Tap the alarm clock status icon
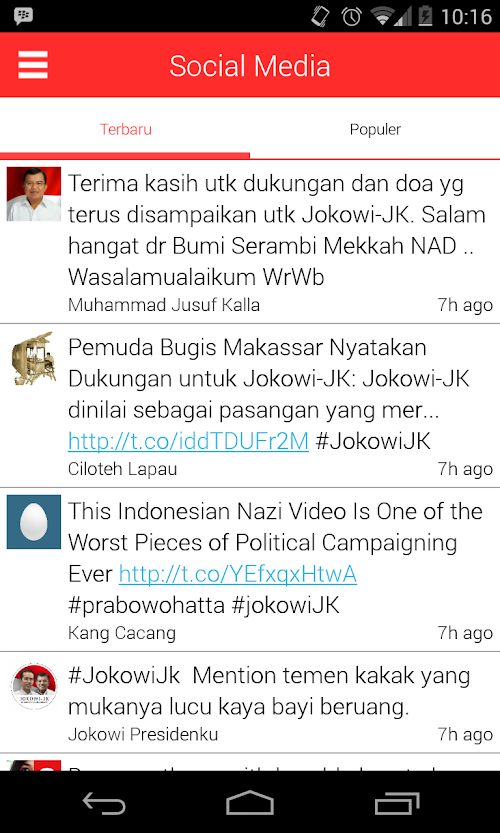Screen dimensions: 500x833 point(351,16)
